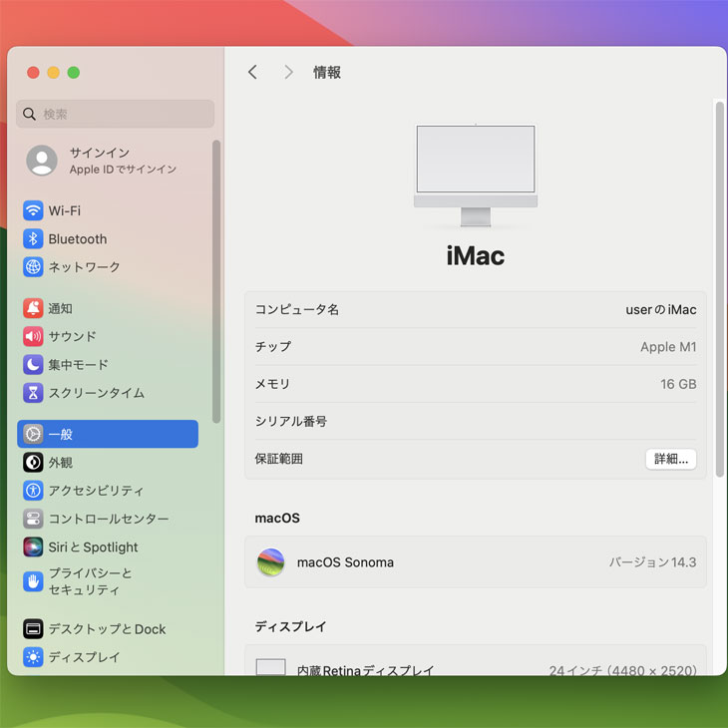The image size is (728, 728).
Task: Click the macOS Sonoma logo icon
Action: 270,562
